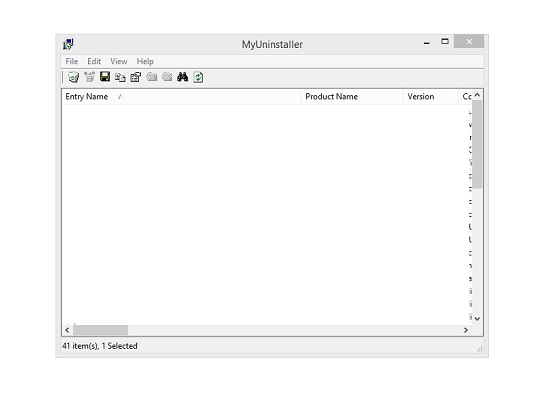The width and height of the screenshot is (550, 396).
Task: Open the Edit menu
Action: (94, 61)
